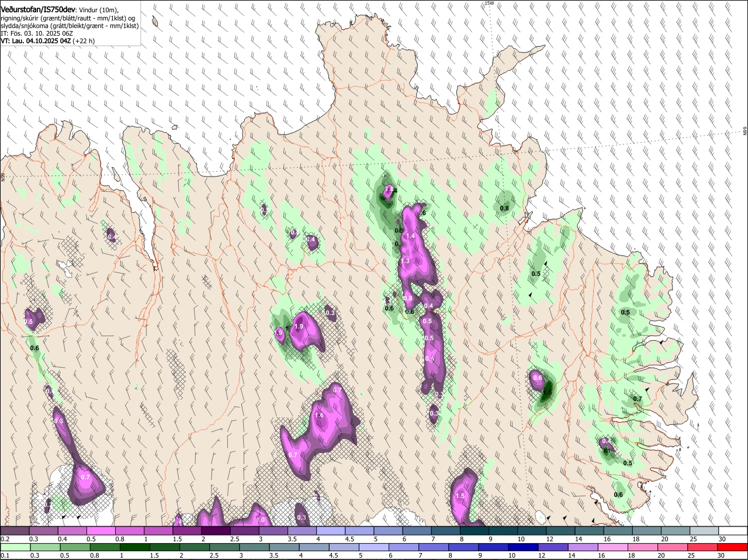Click the '15W' longitude label at top
The height and width of the screenshot is (560, 748).
(489, 3)
